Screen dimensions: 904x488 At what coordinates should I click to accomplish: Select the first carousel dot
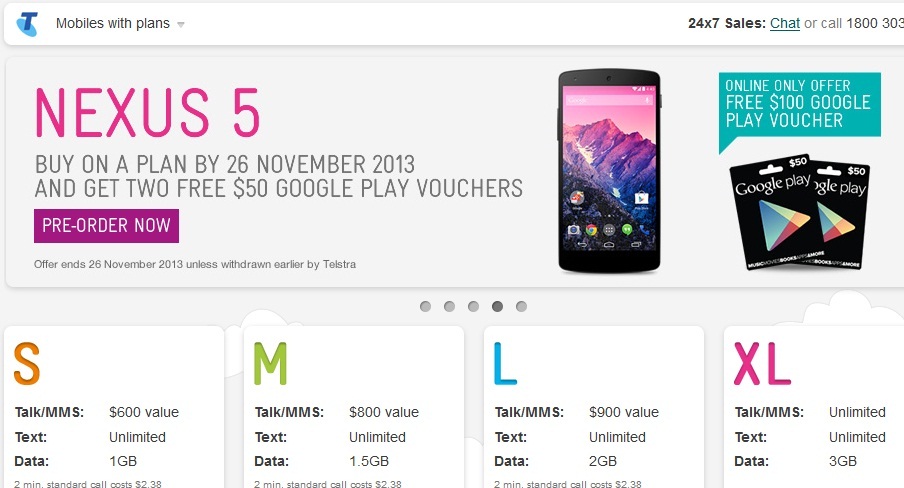[425, 306]
